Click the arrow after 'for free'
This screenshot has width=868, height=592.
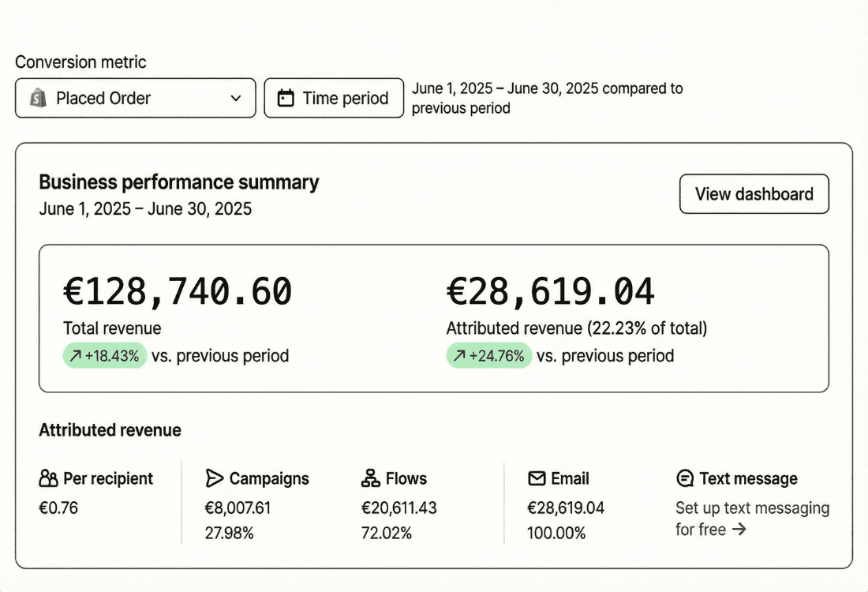click(739, 530)
